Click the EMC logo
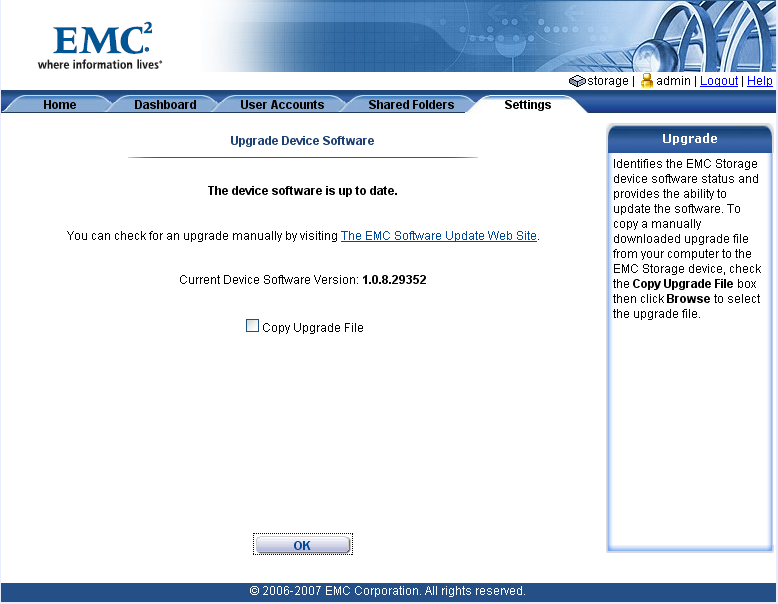 click(100, 46)
